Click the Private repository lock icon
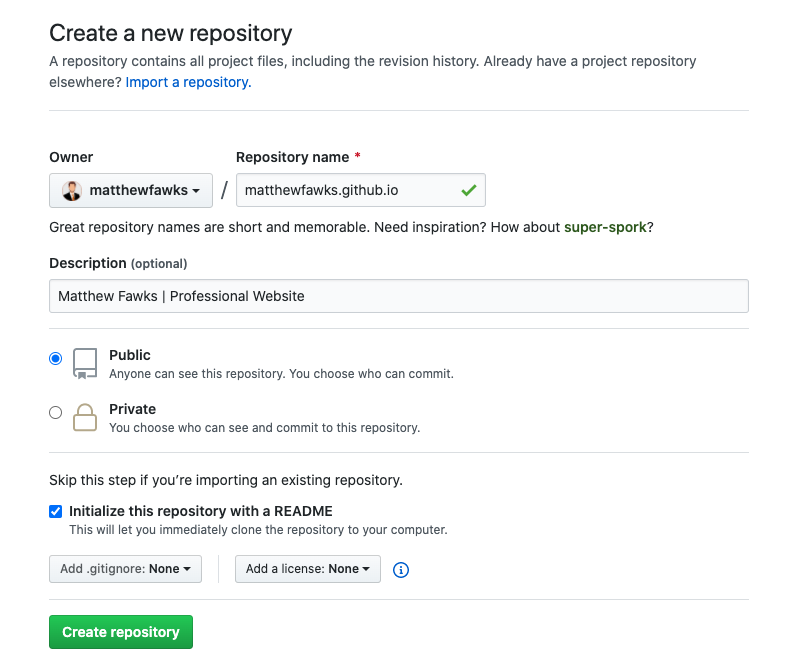This screenshot has height=668, width=797. pyautogui.click(x=85, y=417)
